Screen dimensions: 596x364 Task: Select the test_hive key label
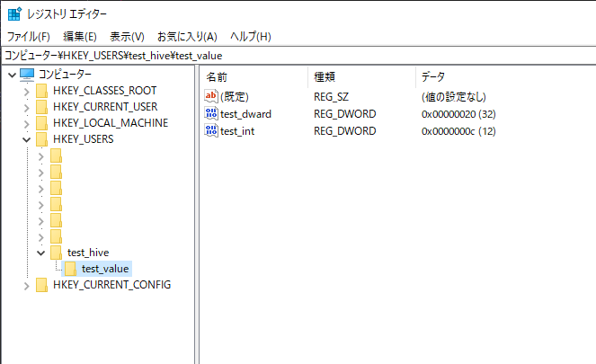pos(88,253)
